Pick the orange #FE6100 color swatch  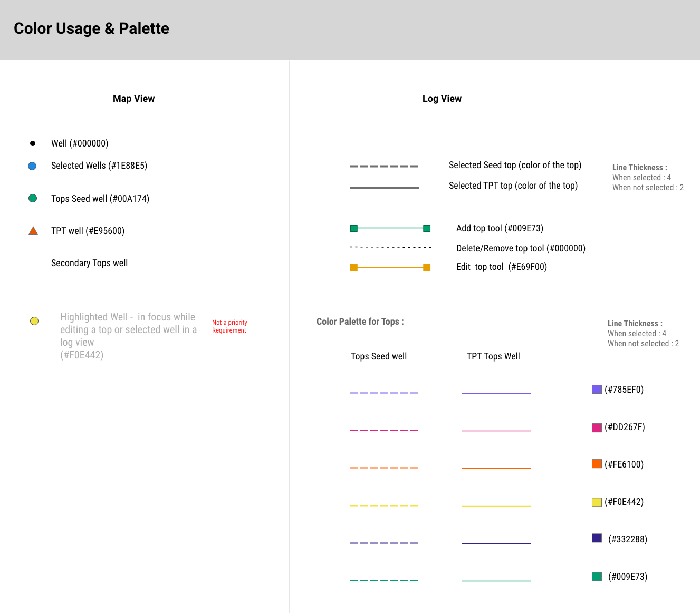(x=597, y=464)
